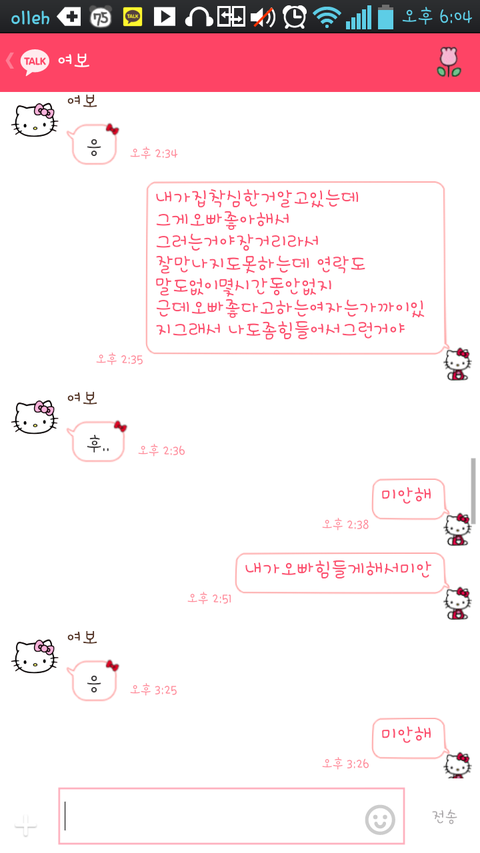
Task: Tap the 여보 chat title text
Action: pyautogui.click(x=74, y=60)
